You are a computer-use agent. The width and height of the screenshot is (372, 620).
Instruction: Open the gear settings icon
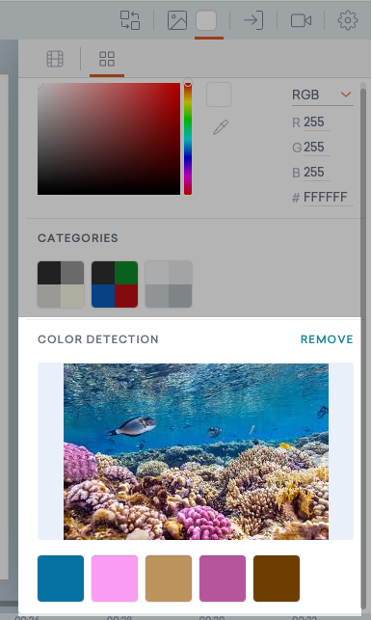click(347, 20)
